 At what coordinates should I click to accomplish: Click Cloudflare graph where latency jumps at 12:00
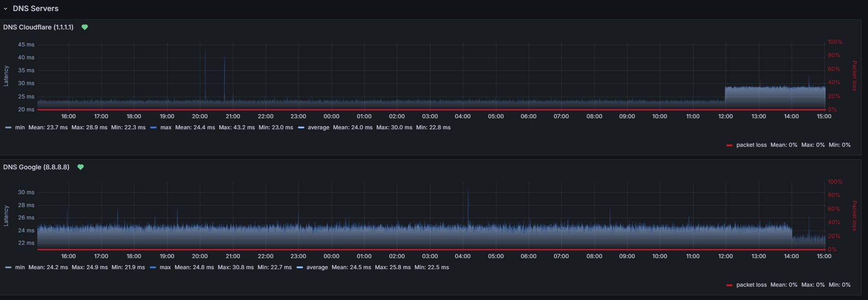(725, 94)
